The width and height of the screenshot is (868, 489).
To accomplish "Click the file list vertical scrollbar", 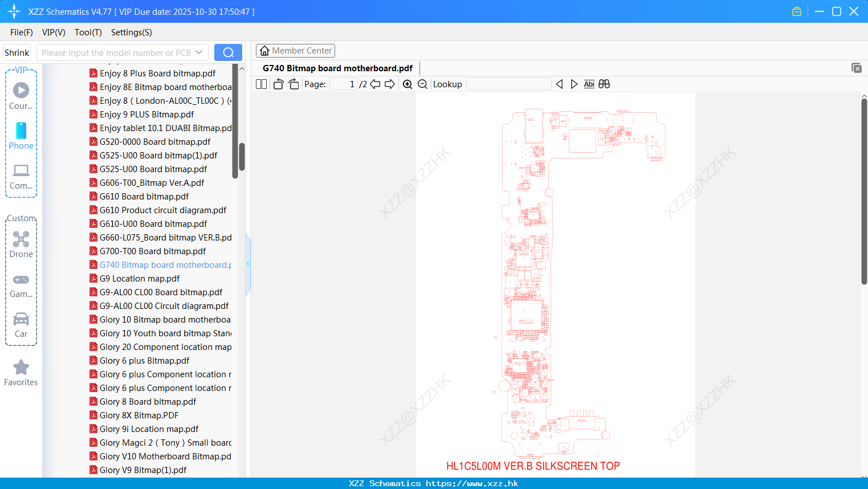I will coord(242,157).
